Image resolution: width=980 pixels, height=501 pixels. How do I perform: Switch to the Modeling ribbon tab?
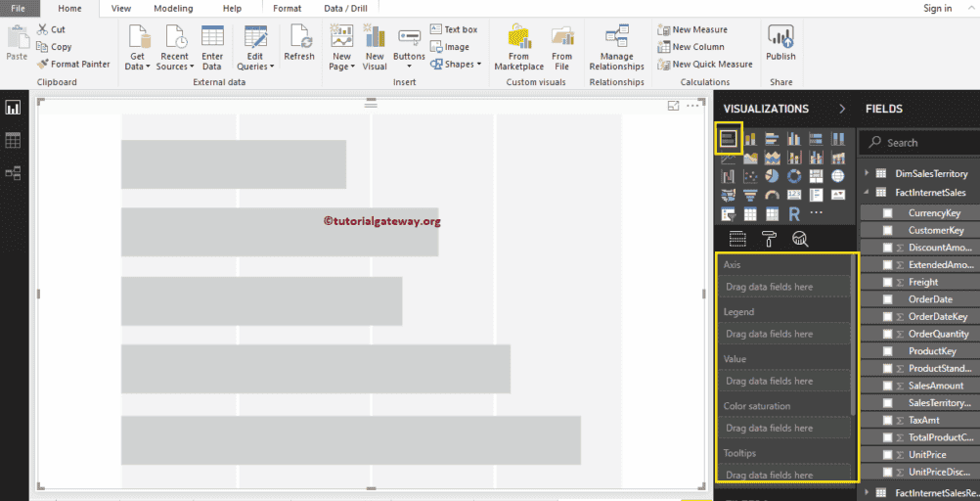173,8
